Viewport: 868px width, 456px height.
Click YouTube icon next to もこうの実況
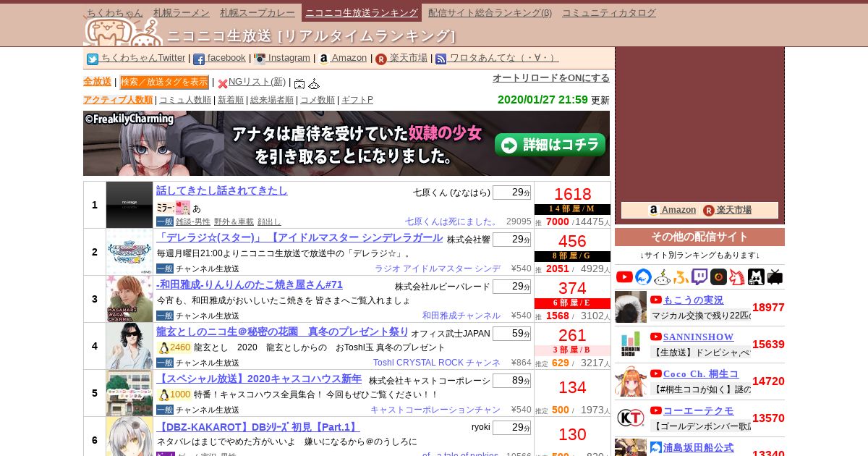point(656,300)
